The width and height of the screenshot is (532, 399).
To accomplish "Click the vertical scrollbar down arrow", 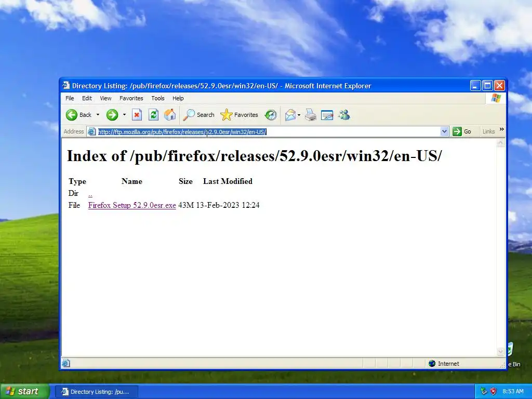I will coord(500,352).
